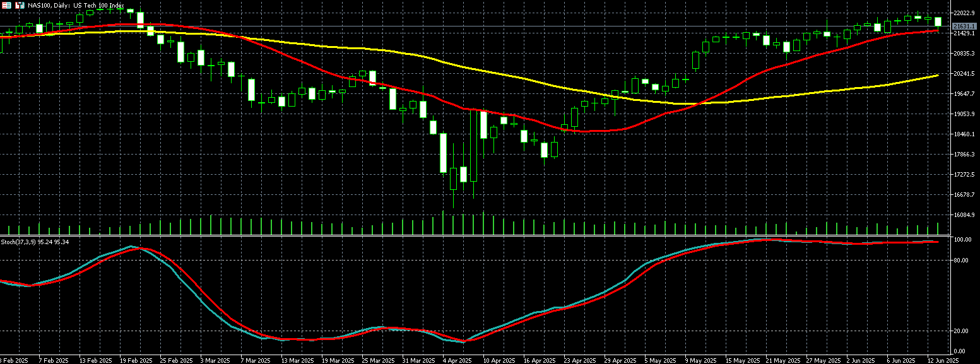Click the 22022.9 price scale label
980x364 pixels.
(x=965, y=13)
